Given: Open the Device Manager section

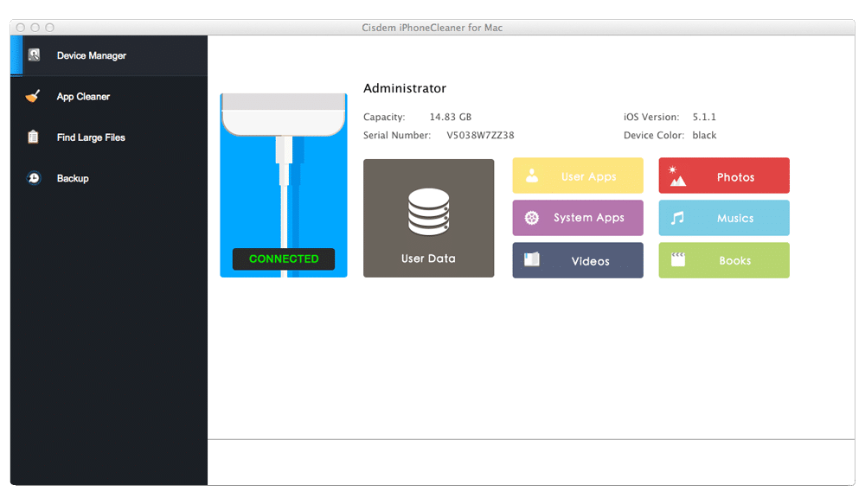Looking at the screenshot, I should click(x=109, y=55).
